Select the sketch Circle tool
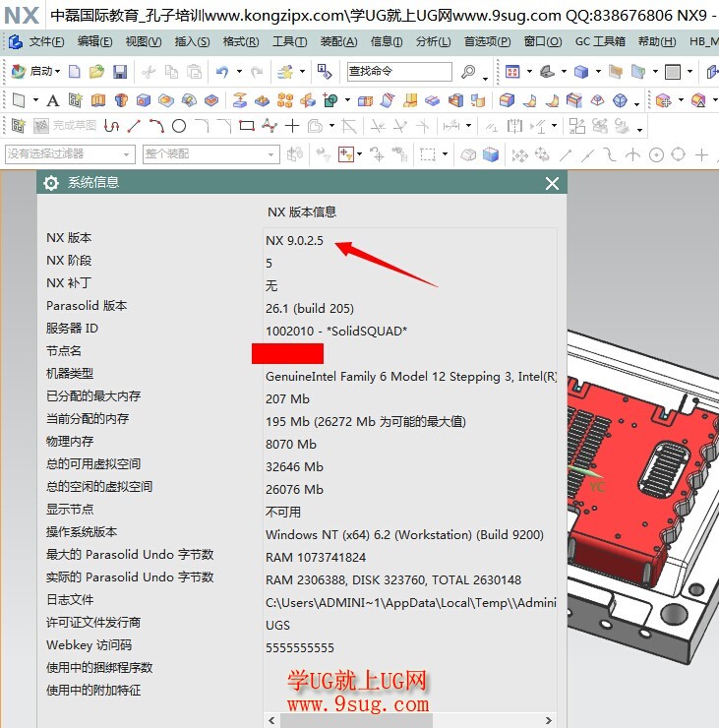Screen dimensions: 719x728 tap(179, 126)
